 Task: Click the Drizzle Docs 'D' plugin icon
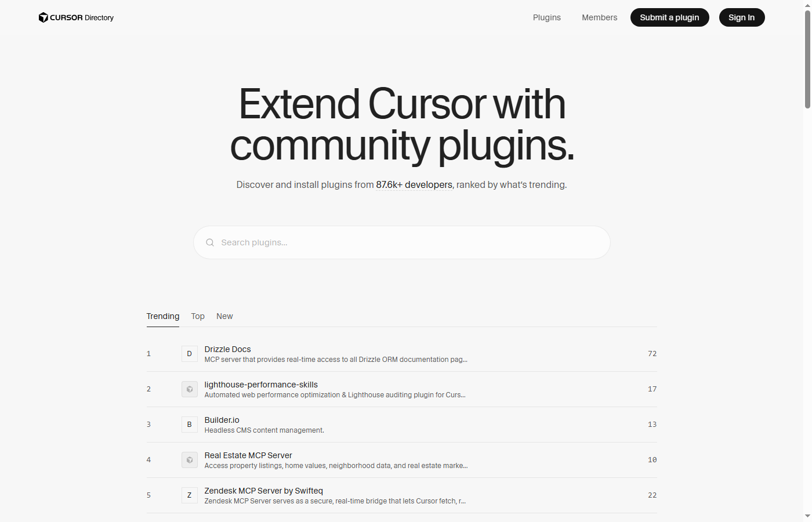pos(190,354)
